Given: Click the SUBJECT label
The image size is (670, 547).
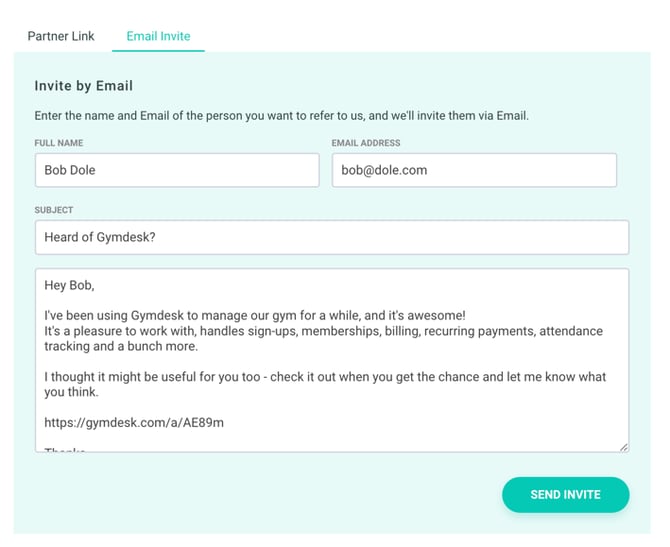Looking at the screenshot, I should (x=54, y=210).
